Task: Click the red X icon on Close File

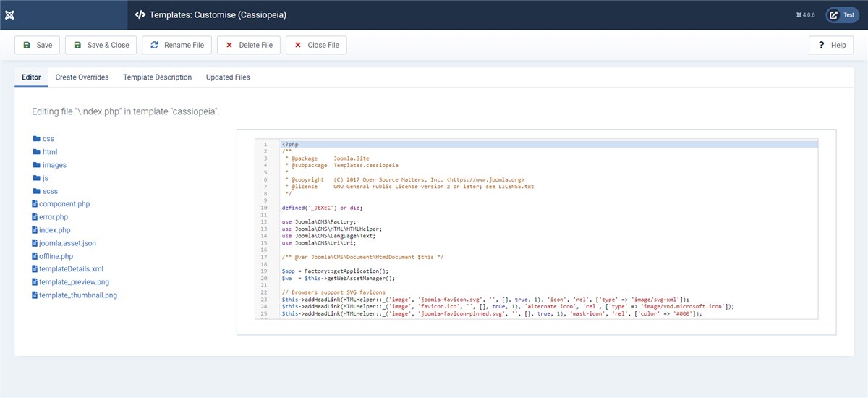Action: [x=298, y=45]
